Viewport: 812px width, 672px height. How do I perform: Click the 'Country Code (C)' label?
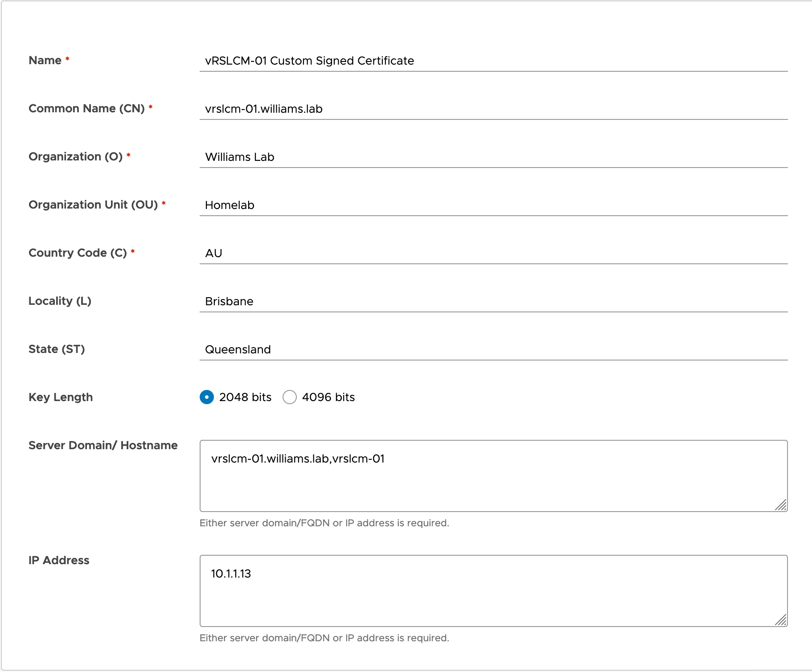[x=78, y=253]
